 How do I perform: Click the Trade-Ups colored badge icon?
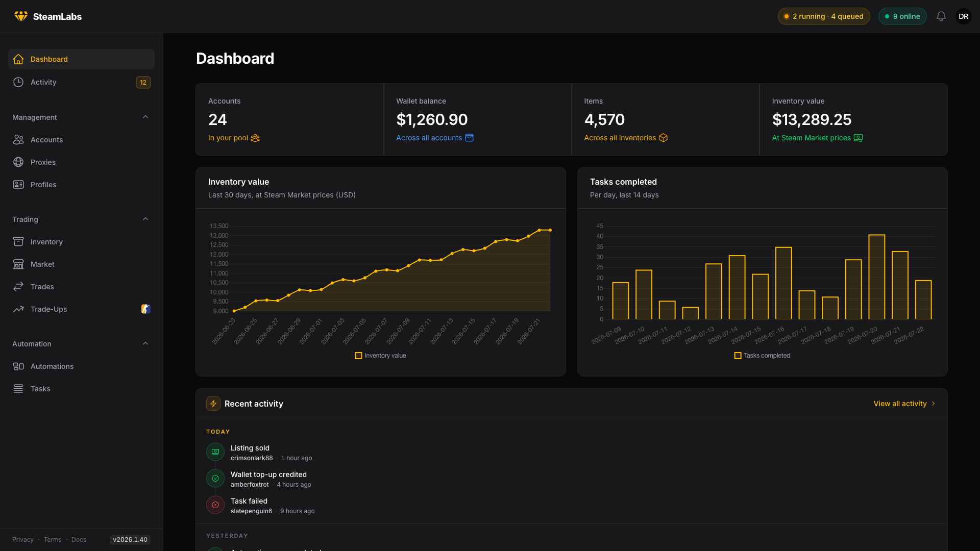click(145, 309)
